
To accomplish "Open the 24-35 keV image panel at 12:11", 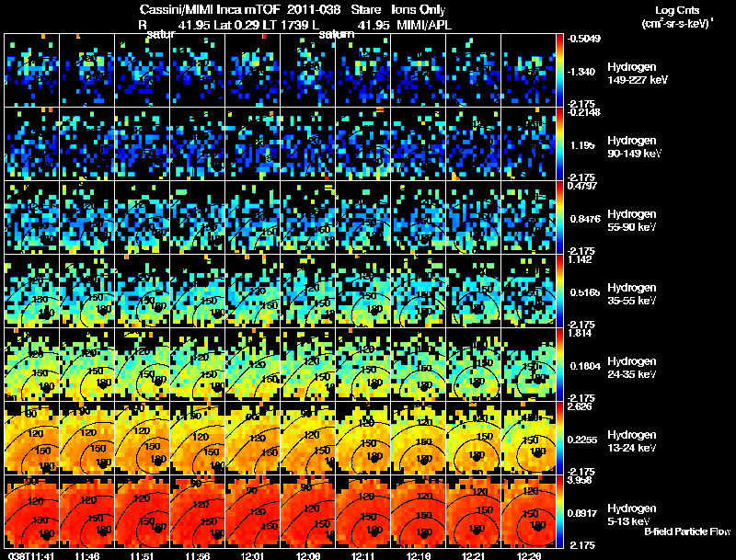I will point(363,364).
